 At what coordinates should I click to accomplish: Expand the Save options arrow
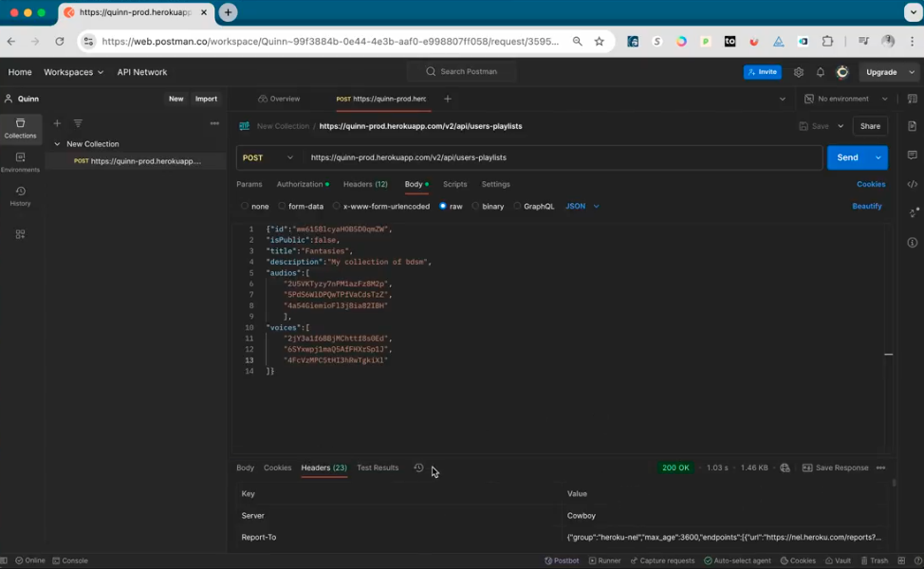tap(841, 126)
